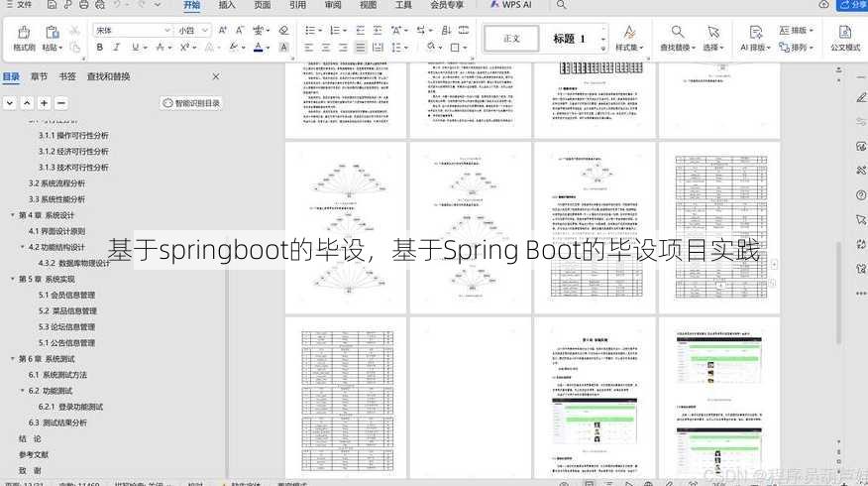Open the Page (页面) ribbon tab
Viewport: 868px width, 486px height.
[263, 4]
